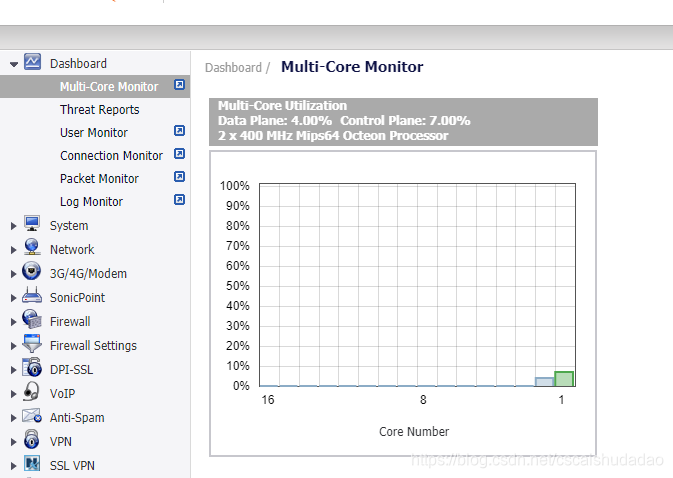Expand the Network section arrow
Viewport: 673px width, 478px height.
[x=13, y=250]
